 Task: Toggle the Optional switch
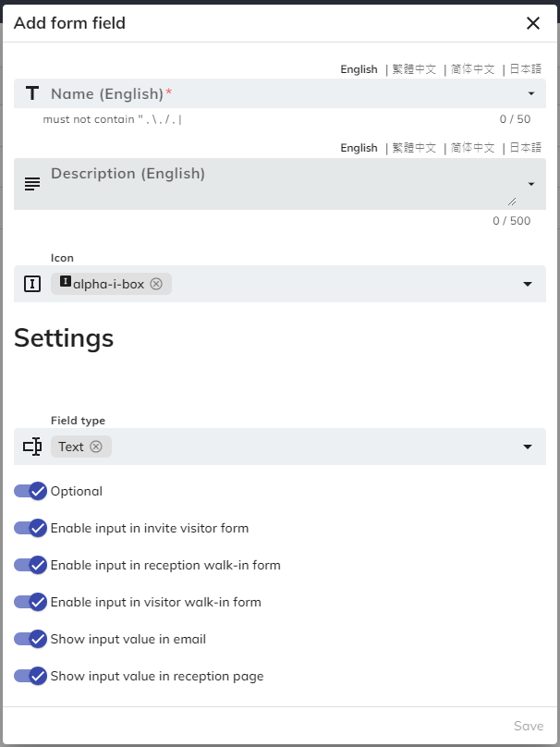coord(30,491)
